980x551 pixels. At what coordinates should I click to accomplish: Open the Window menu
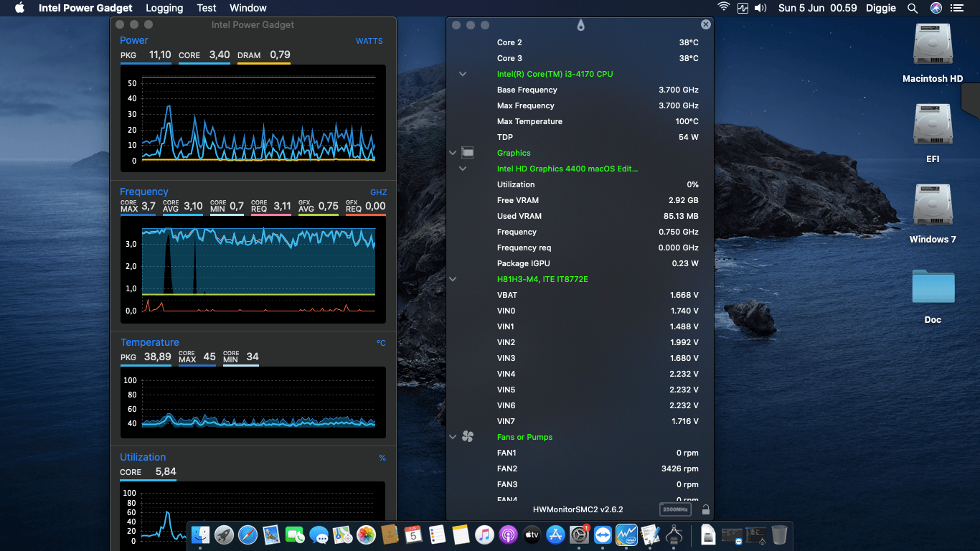248,8
